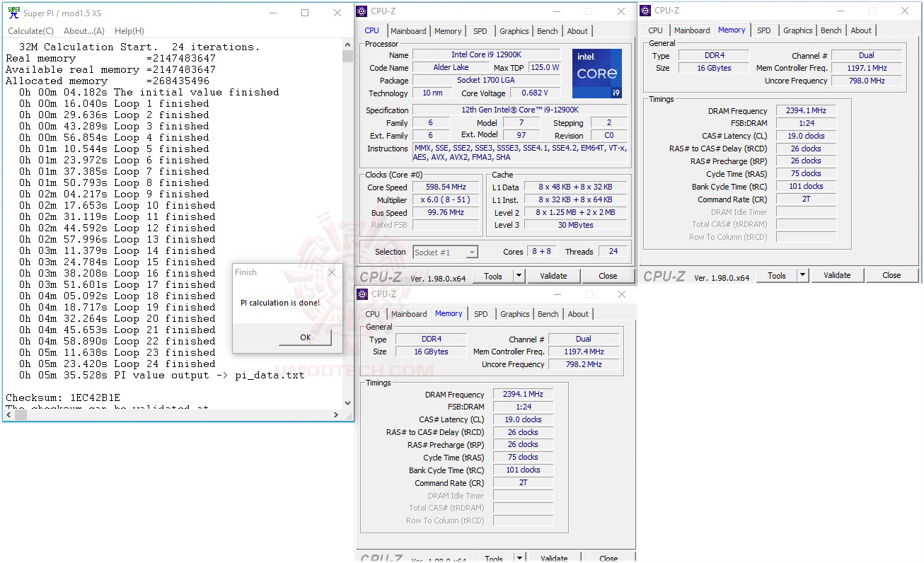This screenshot has width=924, height=563.
Task: Open SPD tab in CPU-Z window showing 1197.1 MHz
Action: tap(764, 30)
